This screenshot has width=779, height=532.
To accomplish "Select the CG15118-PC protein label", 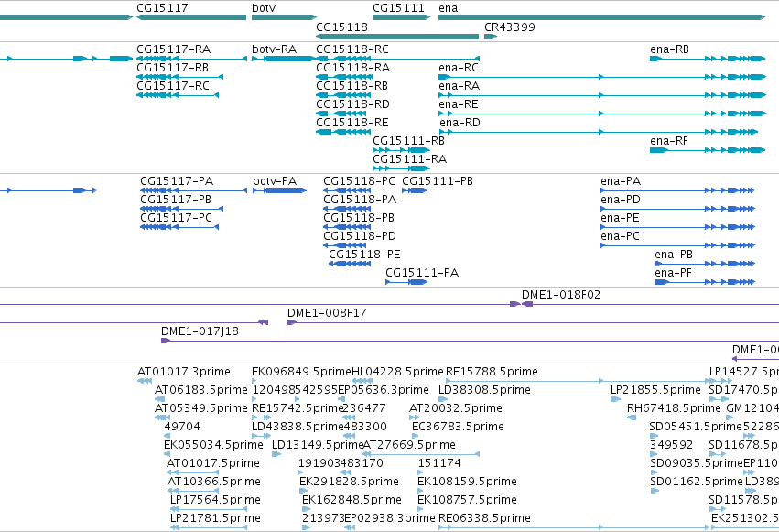I will coord(359,181).
